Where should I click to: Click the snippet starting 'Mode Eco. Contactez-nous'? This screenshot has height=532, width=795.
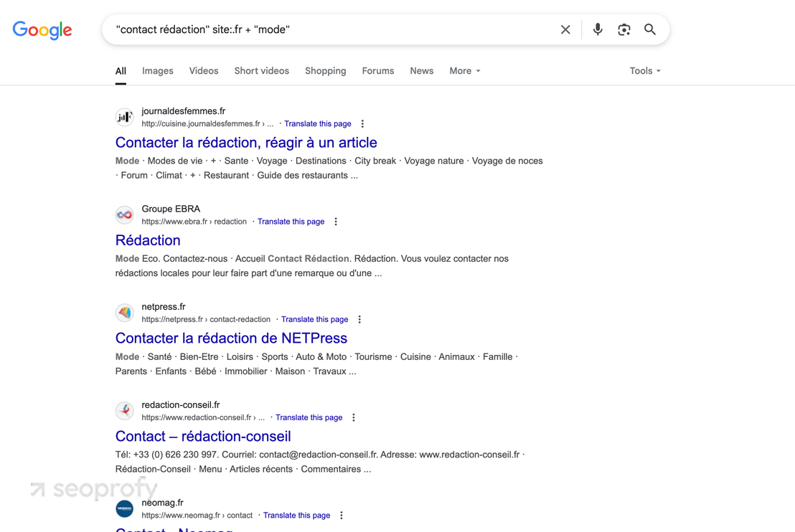click(312, 266)
